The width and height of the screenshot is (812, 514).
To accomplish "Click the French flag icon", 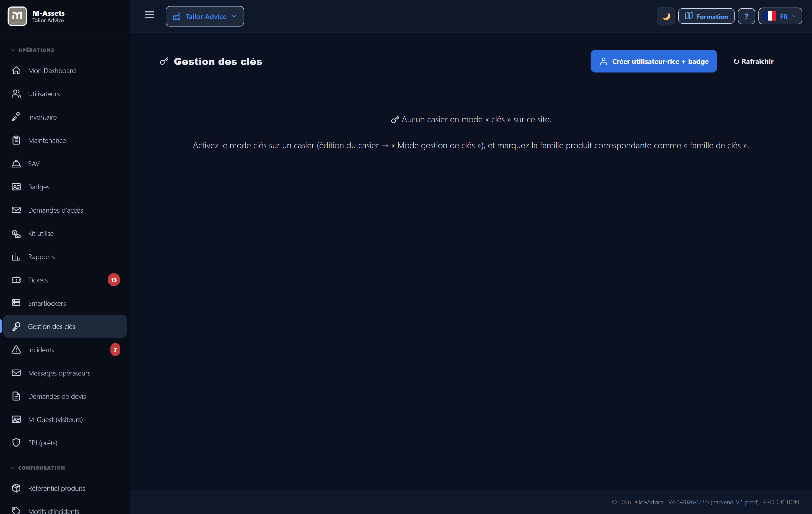I will pos(770,16).
